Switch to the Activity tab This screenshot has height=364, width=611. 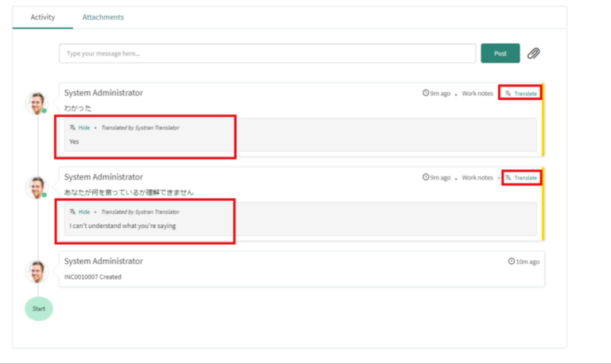43,17
